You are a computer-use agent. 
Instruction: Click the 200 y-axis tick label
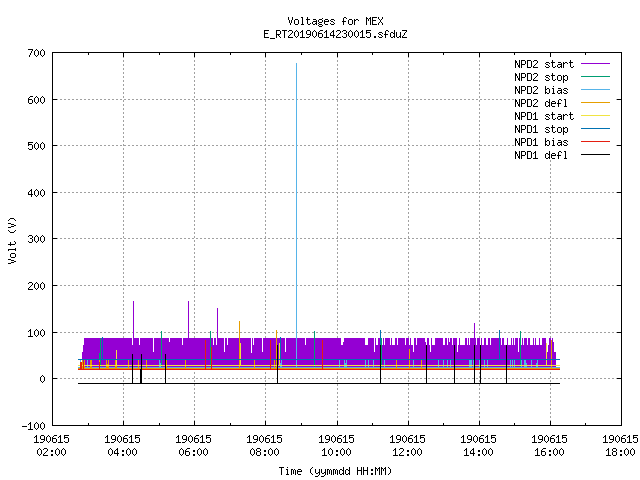pos(36,286)
